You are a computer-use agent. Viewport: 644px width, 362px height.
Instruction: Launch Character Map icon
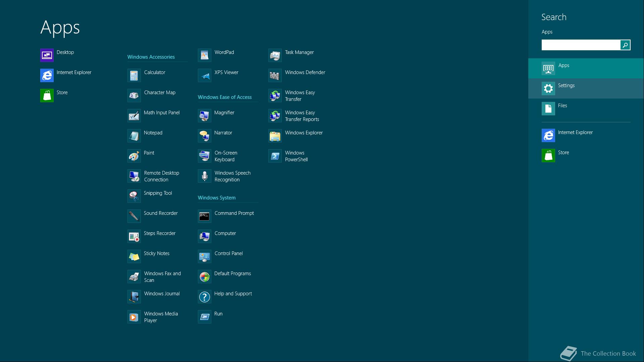pos(134,96)
